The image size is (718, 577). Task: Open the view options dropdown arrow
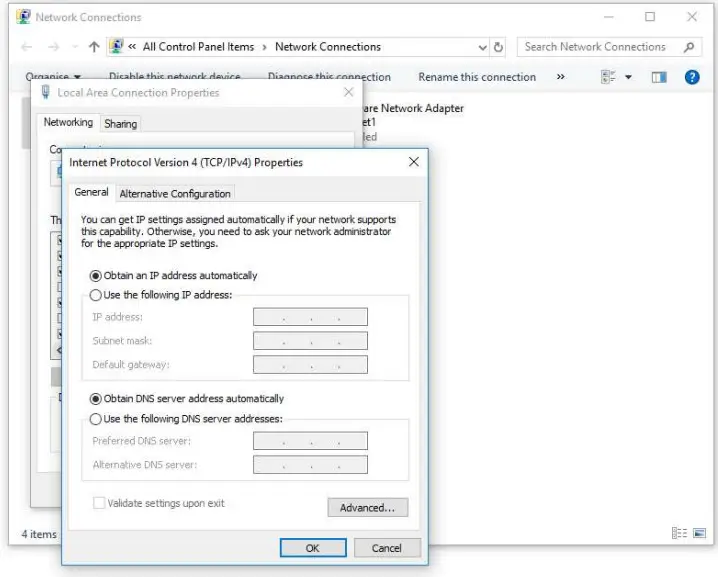coord(628,77)
